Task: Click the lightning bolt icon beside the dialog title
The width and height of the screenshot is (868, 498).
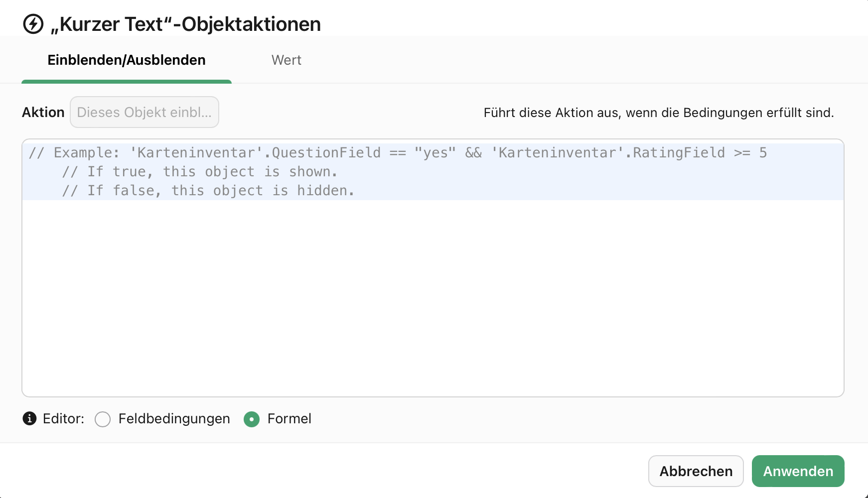Action: (33, 24)
